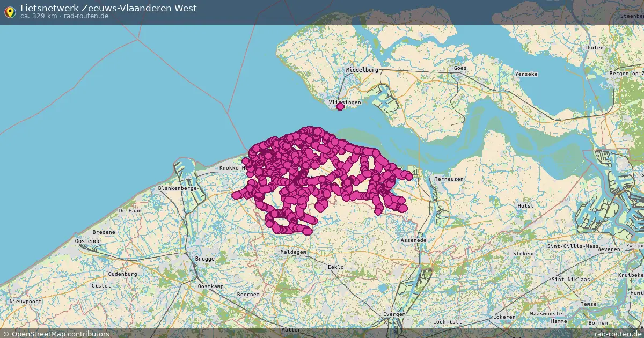Click the Maldegem town label

(294, 252)
